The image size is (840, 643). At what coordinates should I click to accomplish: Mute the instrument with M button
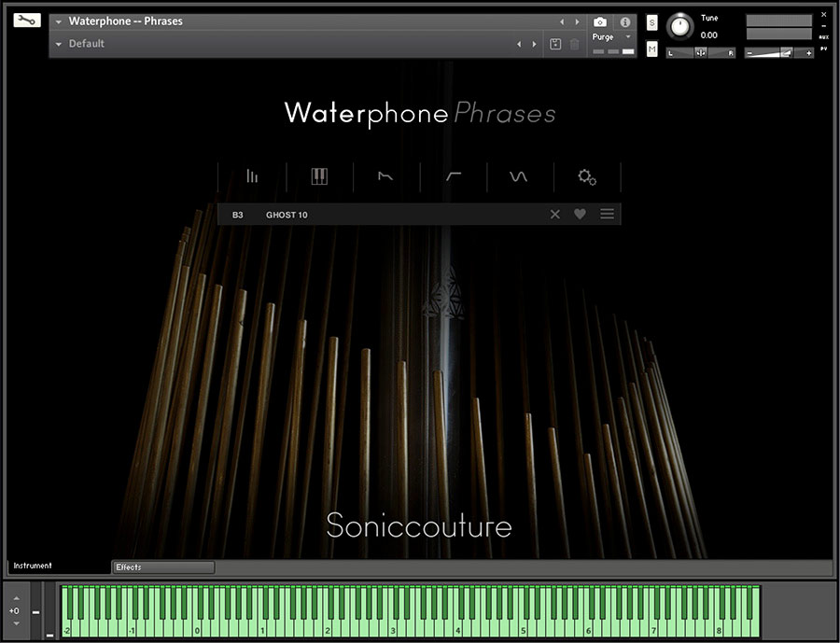(x=651, y=49)
